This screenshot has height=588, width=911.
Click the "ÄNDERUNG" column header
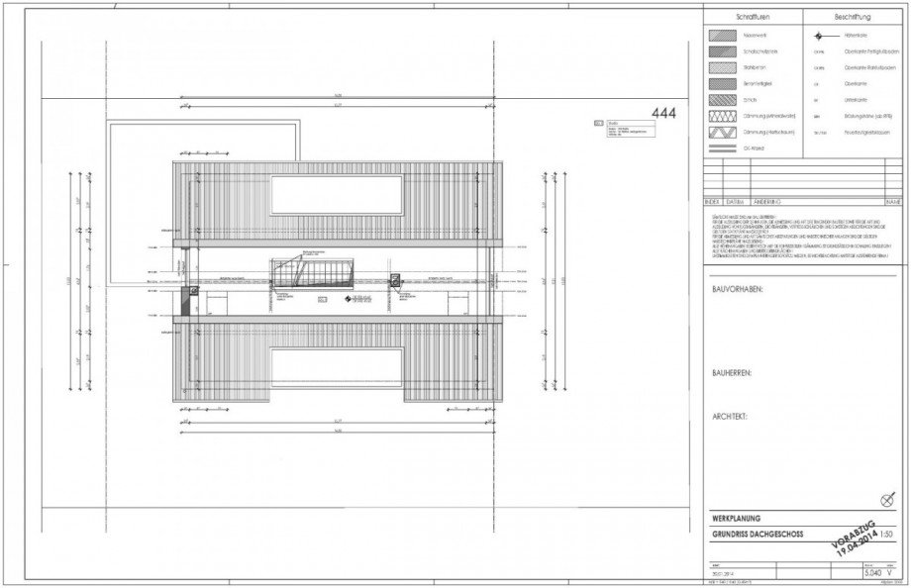click(x=766, y=202)
